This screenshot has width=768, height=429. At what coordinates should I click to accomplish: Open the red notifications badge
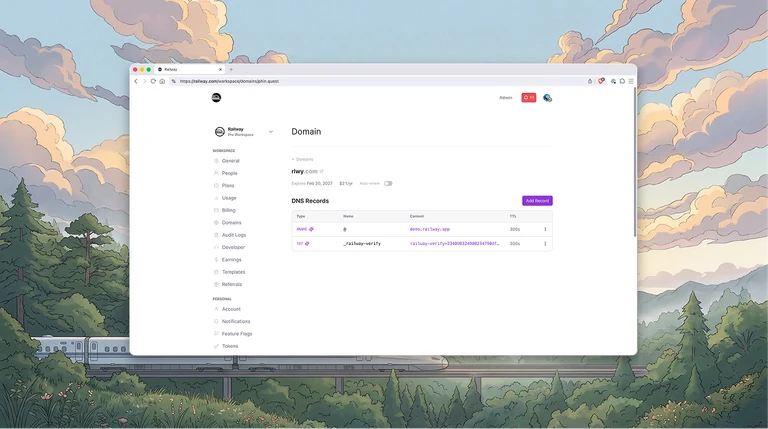pyautogui.click(x=528, y=97)
